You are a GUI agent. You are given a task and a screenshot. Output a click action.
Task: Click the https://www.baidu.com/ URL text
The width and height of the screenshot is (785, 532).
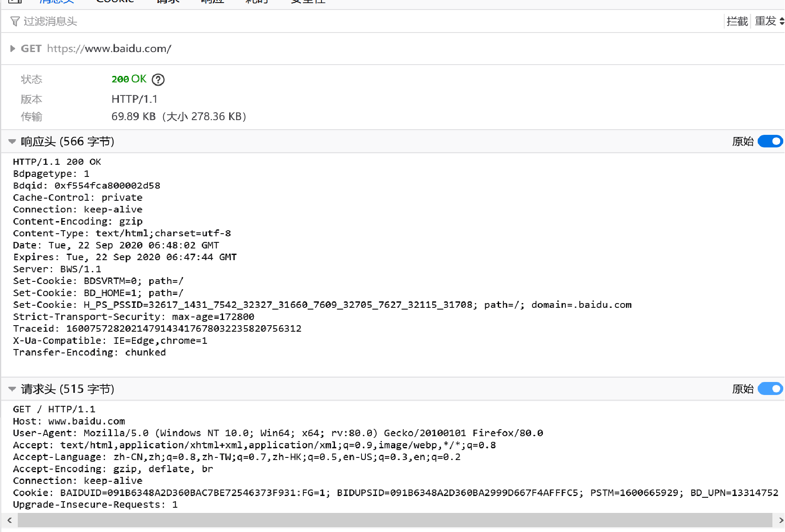[109, 49]
